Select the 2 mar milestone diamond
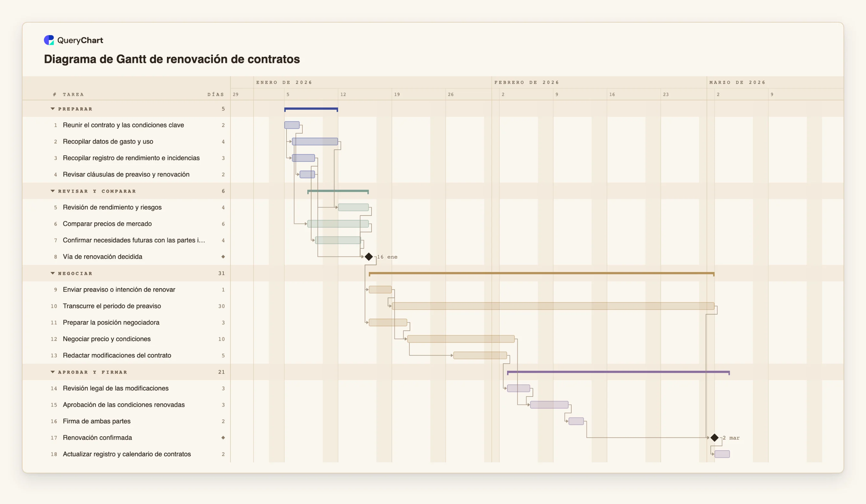This screenshot has width=866, height=504. pyautogui.click(x=714, y=438)
